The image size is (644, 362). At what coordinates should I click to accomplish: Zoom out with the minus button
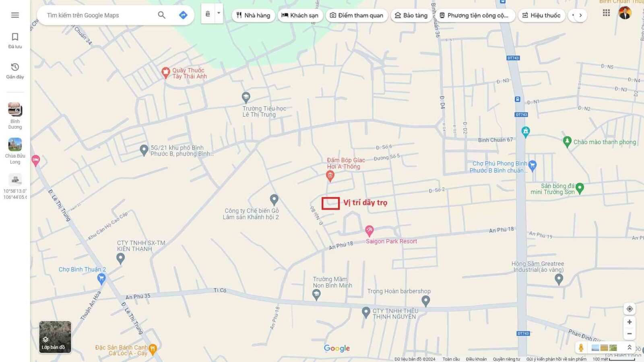pos(630,334)
